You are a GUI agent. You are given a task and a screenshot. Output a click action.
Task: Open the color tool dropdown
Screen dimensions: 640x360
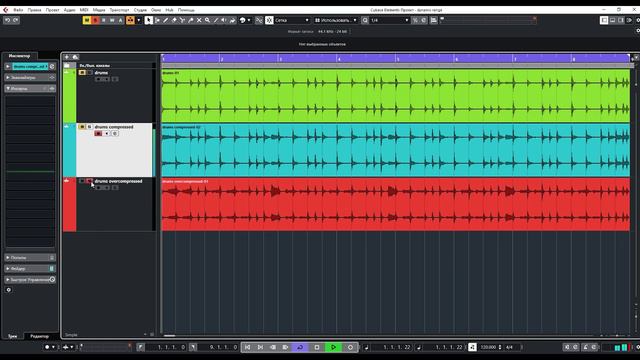click(x=249, y=20)
